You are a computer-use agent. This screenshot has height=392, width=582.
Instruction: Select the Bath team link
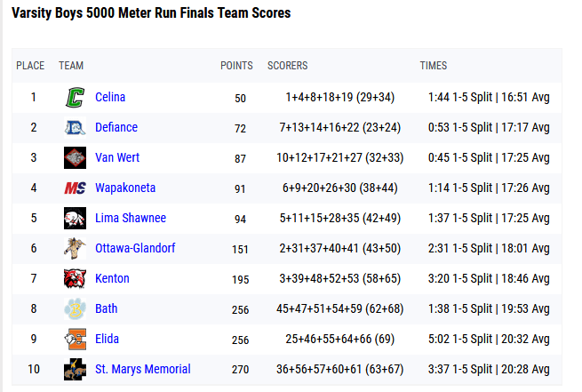(x=107, y=309)
